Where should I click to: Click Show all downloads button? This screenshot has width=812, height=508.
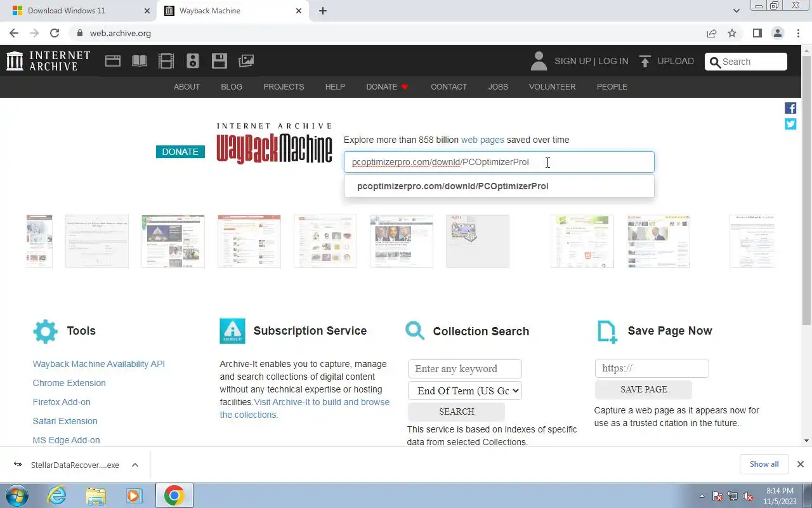pyautogui.click(x=764, y=464)
